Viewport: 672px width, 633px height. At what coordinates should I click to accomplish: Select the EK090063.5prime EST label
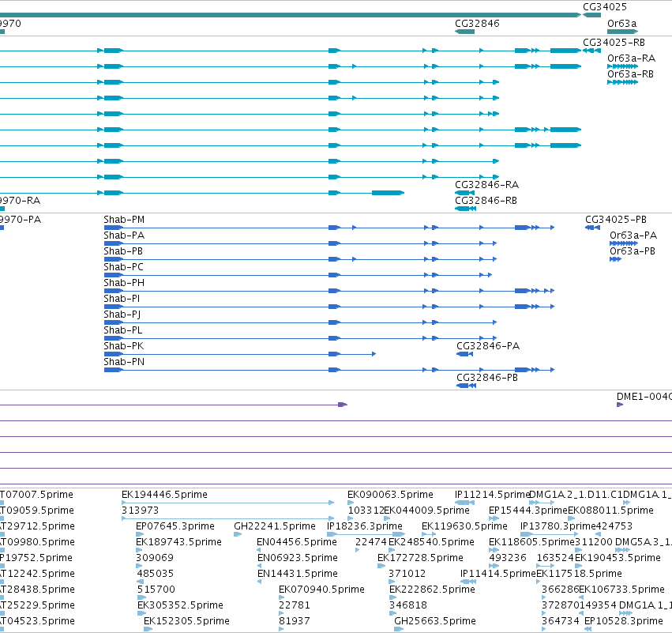tap(390, 495)
